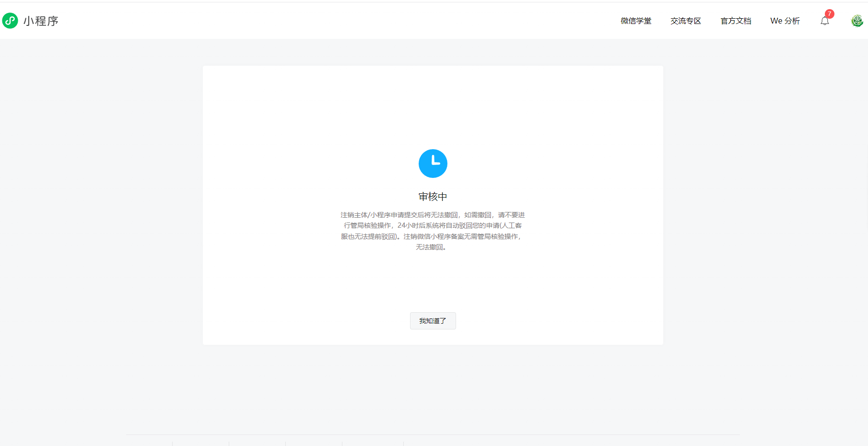Open notifications using the bell icon
Viewport: 868px width, 446px height.
click(824, 21)
